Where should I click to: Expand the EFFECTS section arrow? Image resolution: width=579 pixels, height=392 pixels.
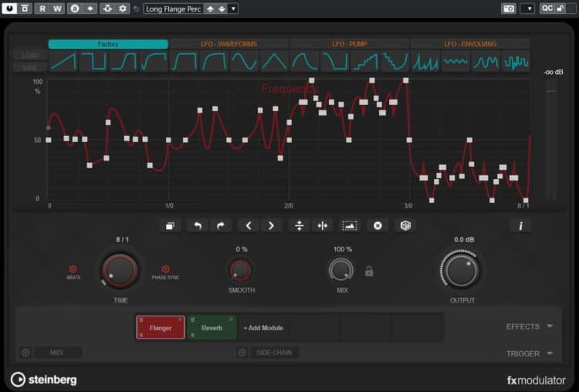click(550, 326)
